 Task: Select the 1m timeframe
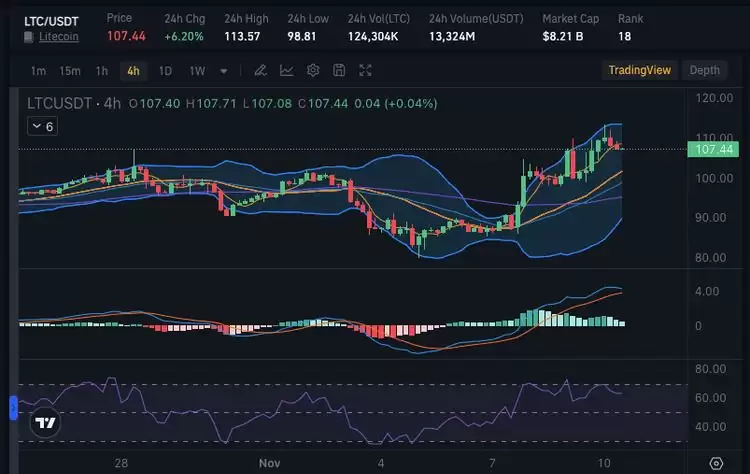pyautogui.click(x=38, y=71)
